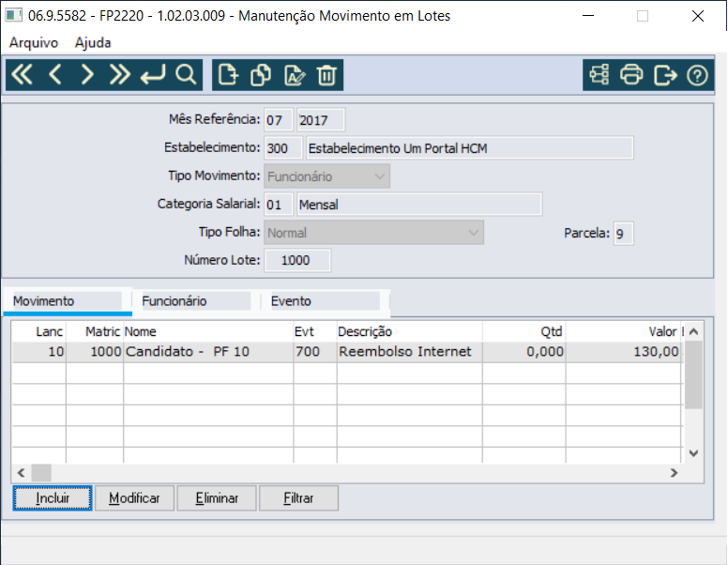The width and height of the screenshot is (728, 565).
Task: Click the Estabelecimento Um Portal HCM field
Action: (x=470, y=147)
